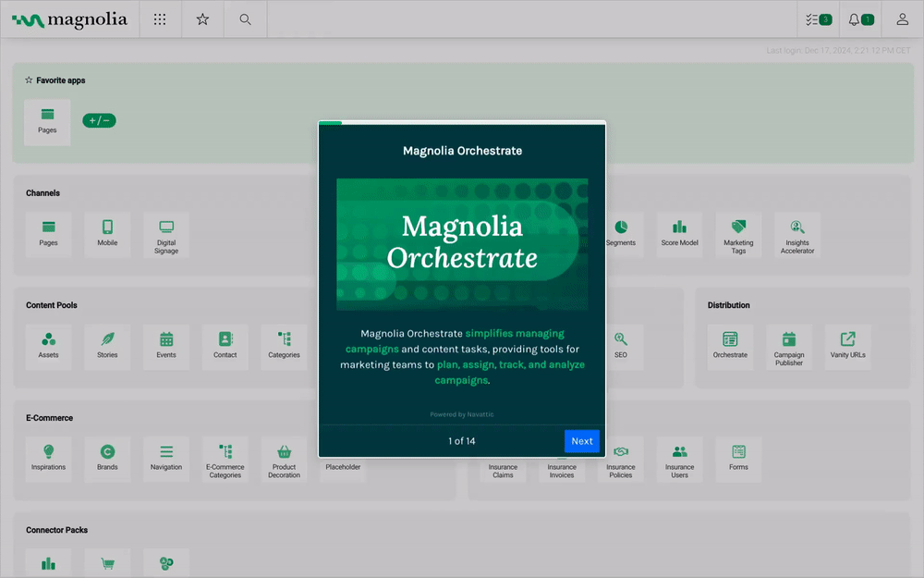Open the favorites star icon in header
924x578 pixels.
coord(202,19)
